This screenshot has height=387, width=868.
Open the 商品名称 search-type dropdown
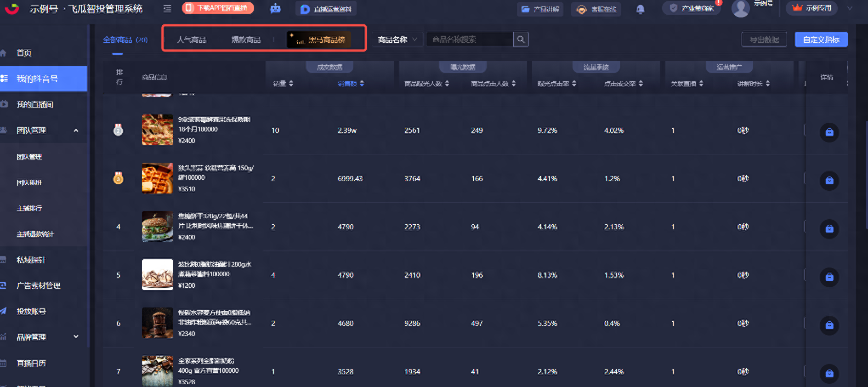397,40
